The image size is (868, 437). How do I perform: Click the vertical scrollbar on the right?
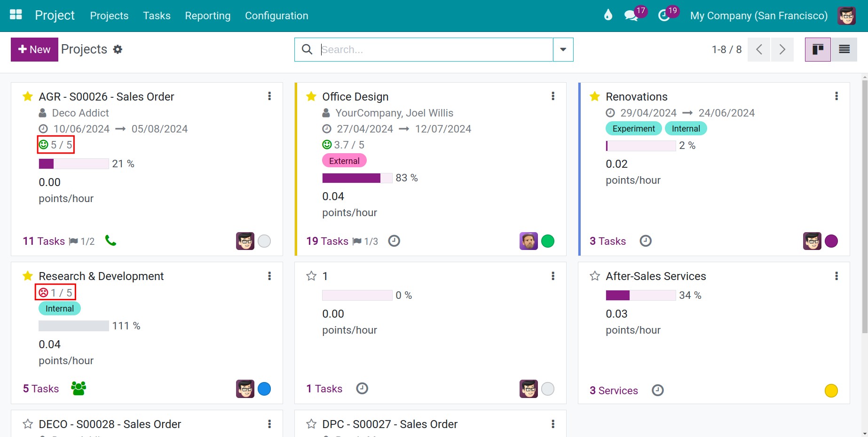pyautogui.click(x=864, y=207)
